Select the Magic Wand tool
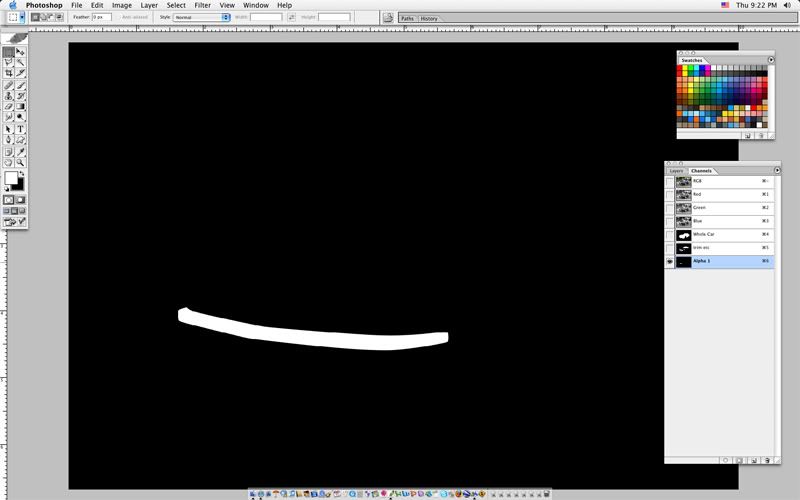800x500 pixels. (x=20, y=62)
